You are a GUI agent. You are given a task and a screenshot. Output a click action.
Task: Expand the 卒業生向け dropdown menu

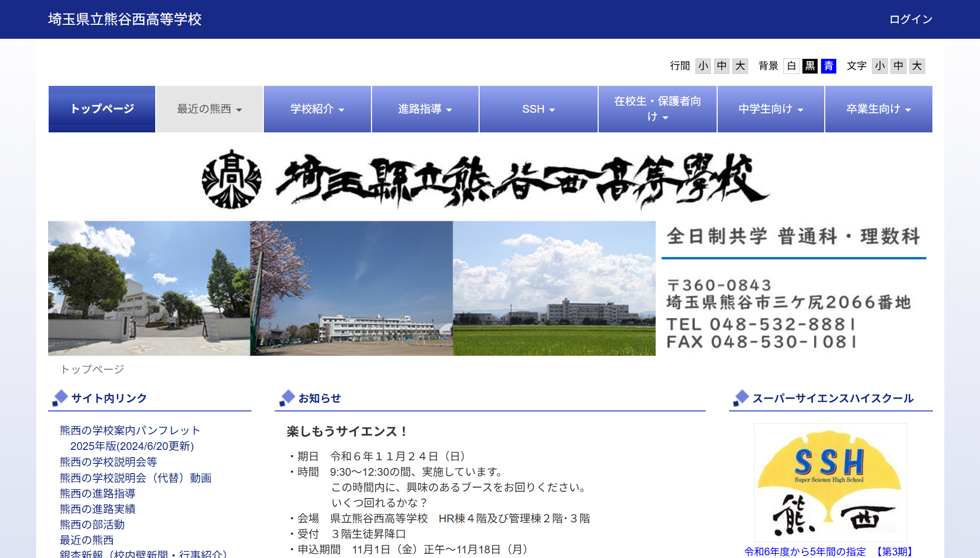click(879, 109)
